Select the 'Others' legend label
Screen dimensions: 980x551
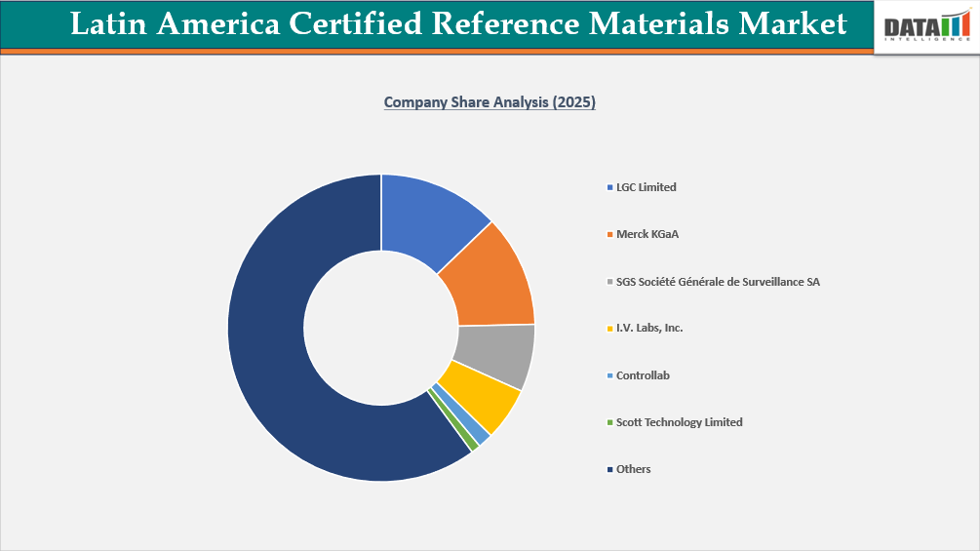coord(633,469)
